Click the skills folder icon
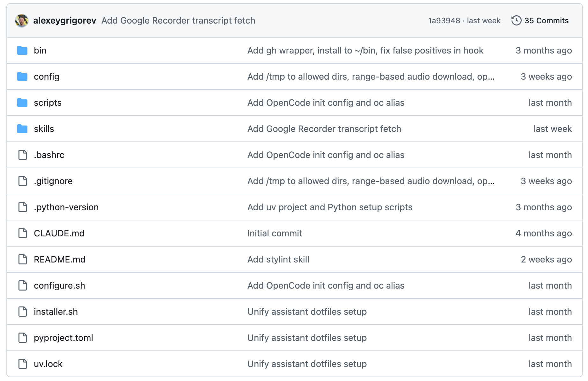 22,129
